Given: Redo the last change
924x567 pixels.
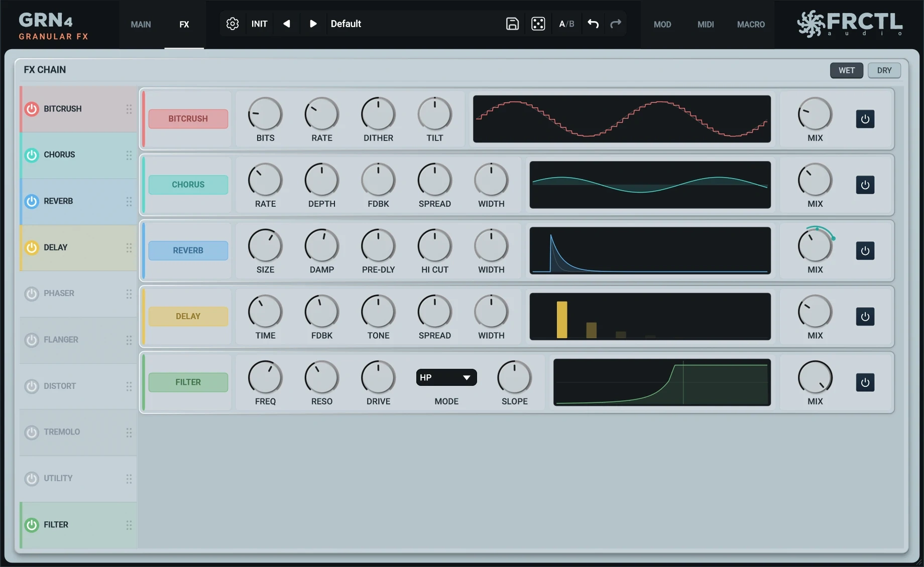Looking at the screenshot, I should pyautogui.click(x=616, y=24).
